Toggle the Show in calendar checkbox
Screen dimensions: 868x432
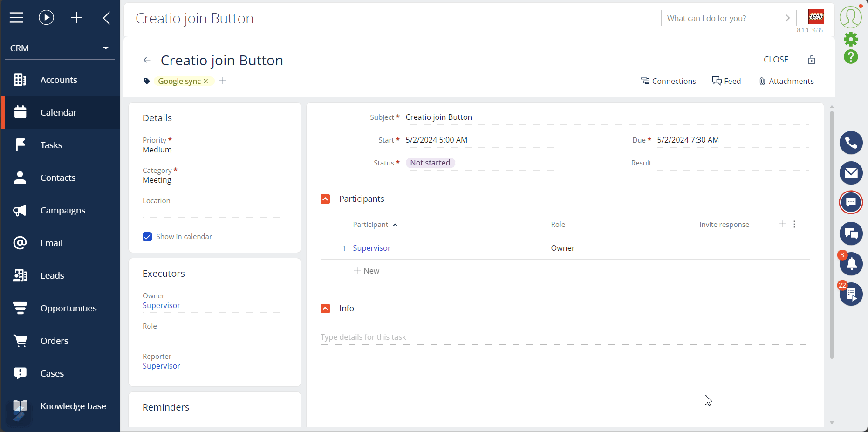click(x=147, y=237)
